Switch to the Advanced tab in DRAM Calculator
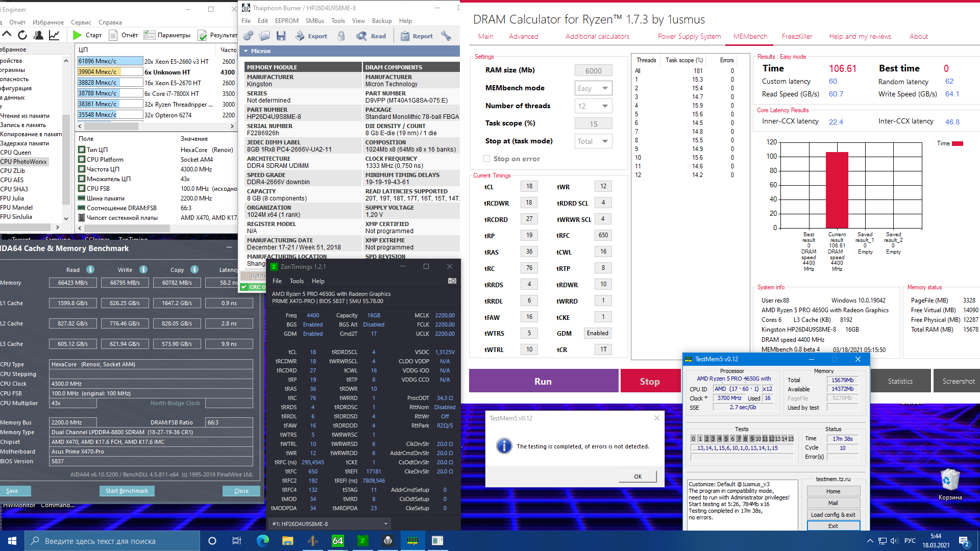Viewport: 980px width, 551px height. point(523,36)
